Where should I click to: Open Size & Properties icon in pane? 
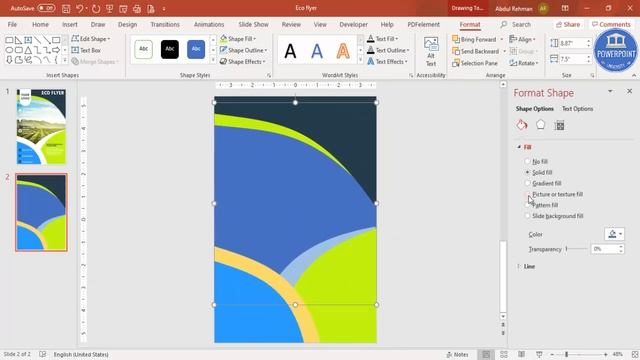(x=560, y=125)
